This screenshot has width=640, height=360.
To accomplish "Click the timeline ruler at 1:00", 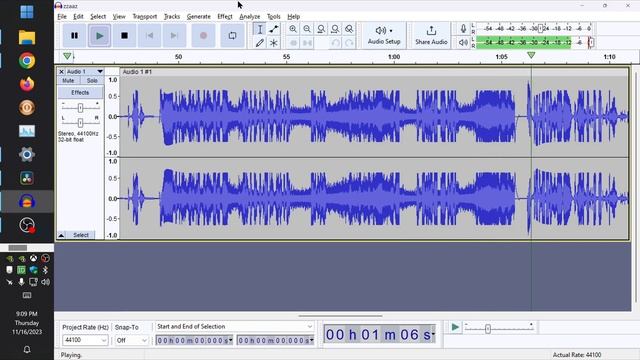I will tap(394, 57).
